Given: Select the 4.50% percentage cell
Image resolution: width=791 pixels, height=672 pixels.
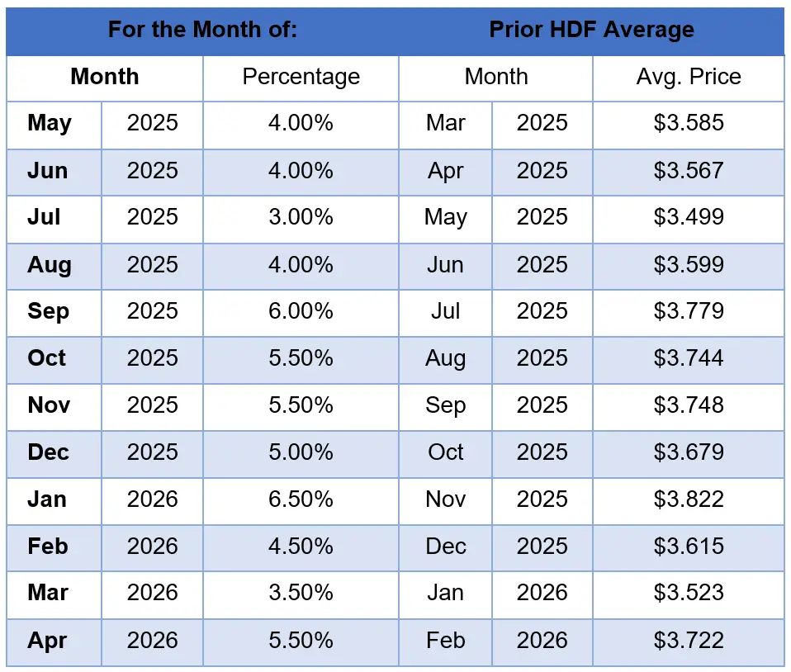Looking at the screenshot, I should point(301,547).
